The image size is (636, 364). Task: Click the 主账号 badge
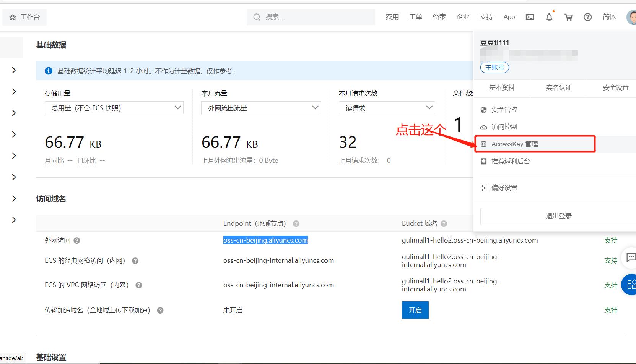coord(494,68)
